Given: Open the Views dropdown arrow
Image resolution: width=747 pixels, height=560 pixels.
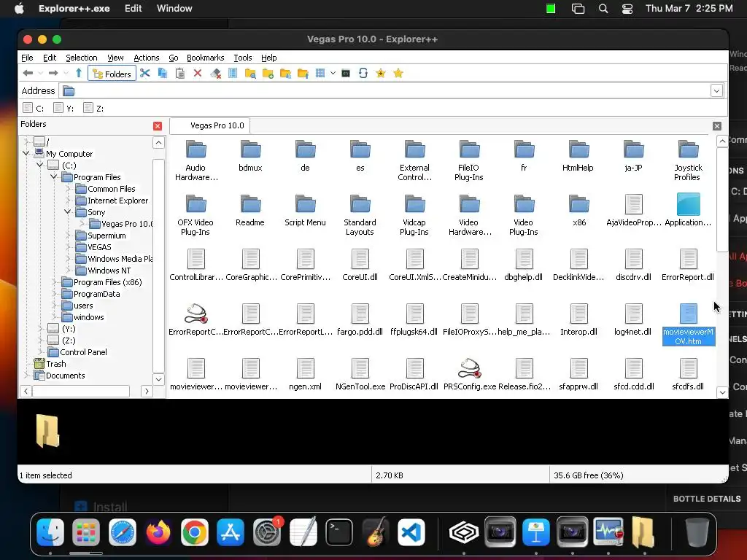Looking at the screenshot, I should coord(333,74).
